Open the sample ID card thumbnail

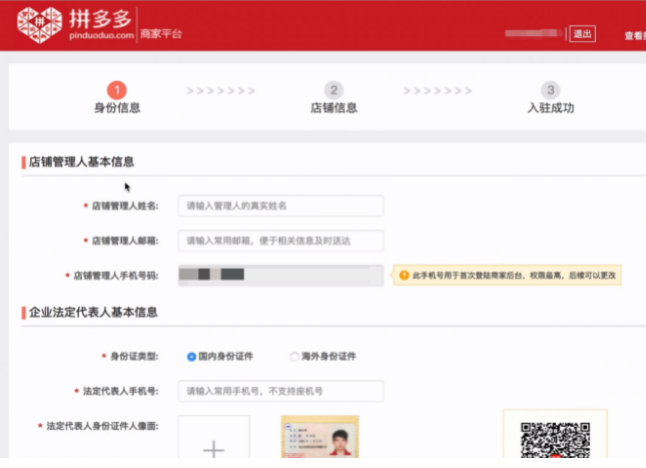coord(320,437)
